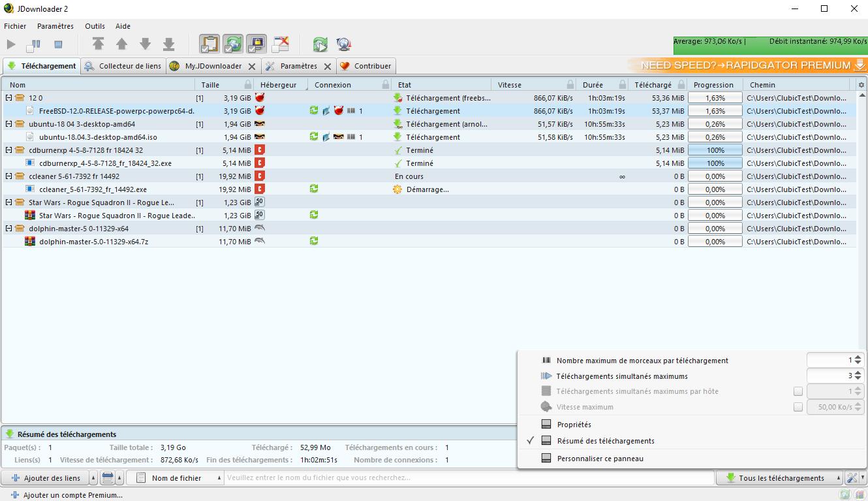Open table column settings gear icon

point(861,85)
